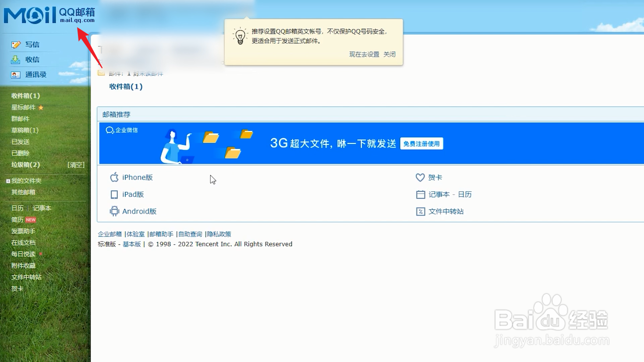644x362 pixels.
Task: Open 每日悦读 daily reading
Action: click(23, 254)
